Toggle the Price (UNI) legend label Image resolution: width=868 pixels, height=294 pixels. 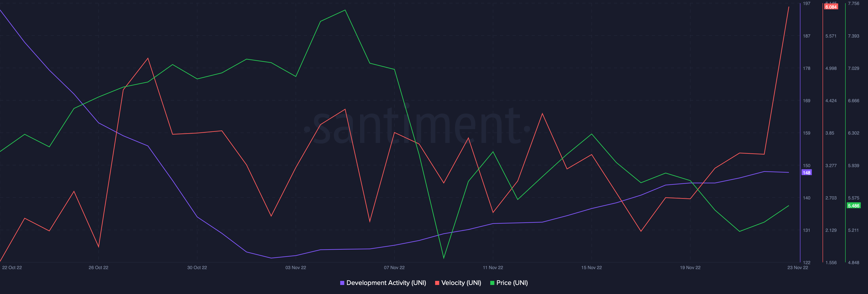[x=512, y=283]
